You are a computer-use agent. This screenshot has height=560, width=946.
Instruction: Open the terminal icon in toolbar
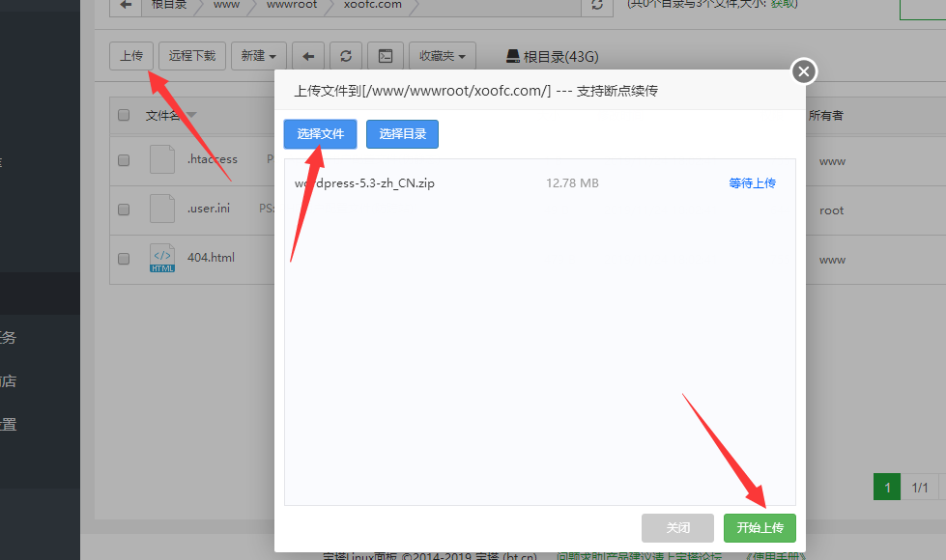(386, 56)
